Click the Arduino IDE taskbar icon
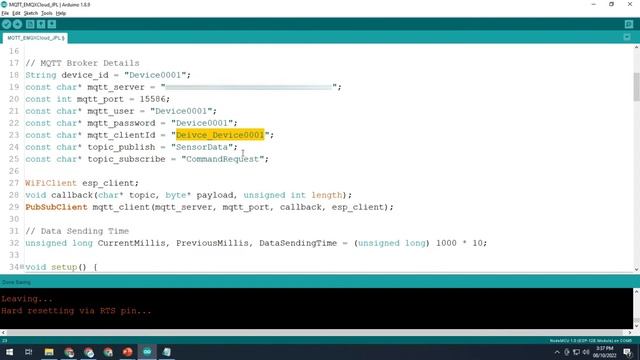The image size is (640, 360). click(x=147, y=352)
